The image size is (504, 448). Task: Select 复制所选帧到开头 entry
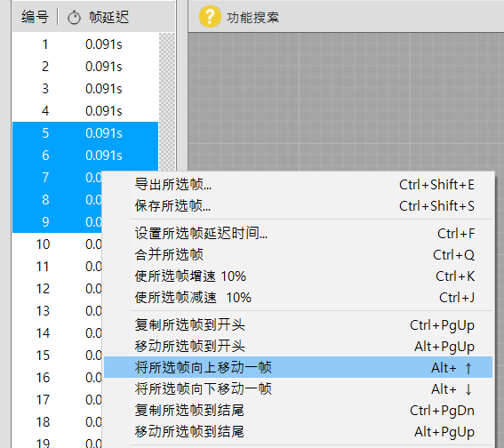click(298, 325)
